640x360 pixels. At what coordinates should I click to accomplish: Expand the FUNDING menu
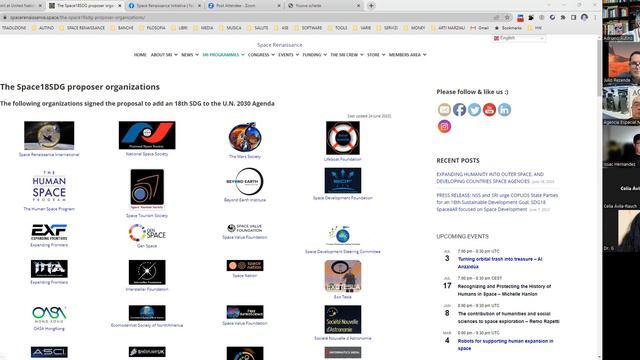coord(314,55)
